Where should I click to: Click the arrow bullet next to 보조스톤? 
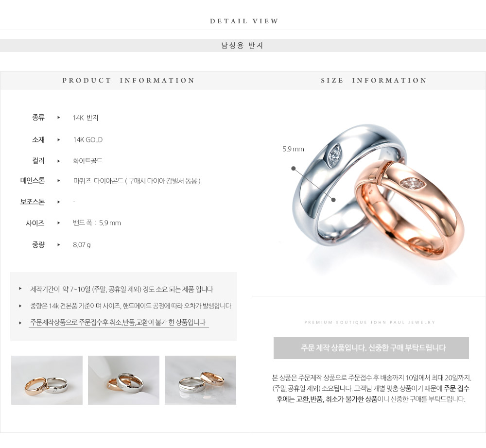59,202
